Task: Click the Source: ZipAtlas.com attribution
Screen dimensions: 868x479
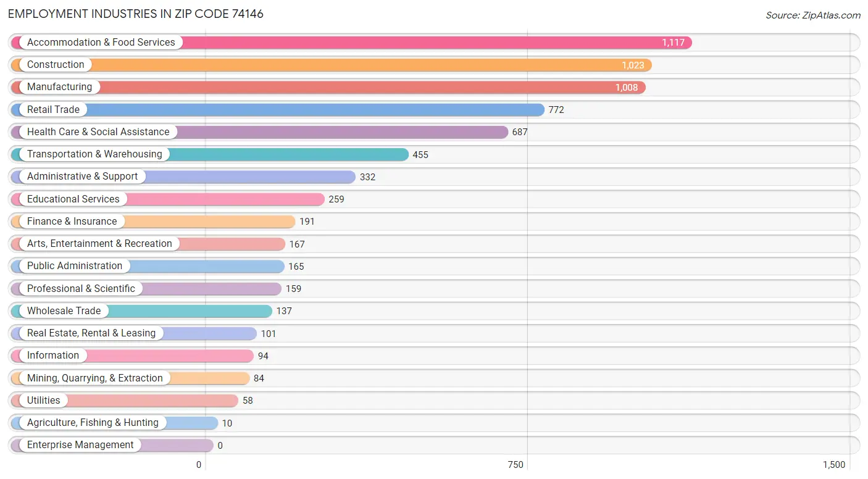Action: click(812, 15)
